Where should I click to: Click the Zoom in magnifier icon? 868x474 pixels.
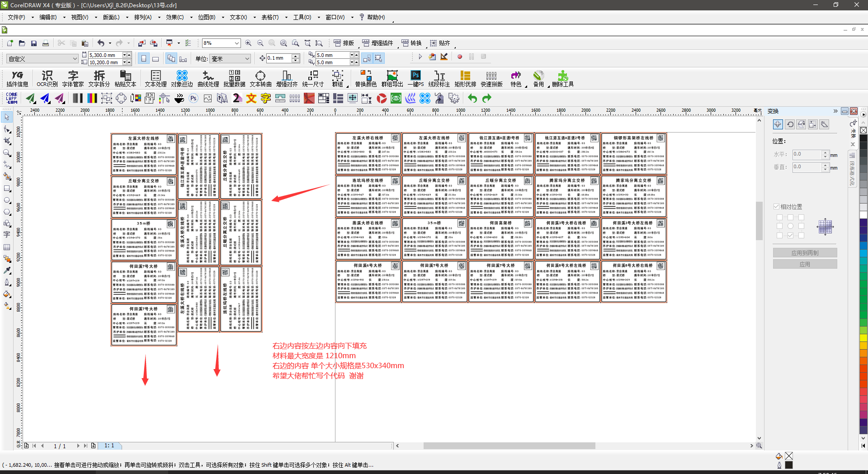pos(248,43)
